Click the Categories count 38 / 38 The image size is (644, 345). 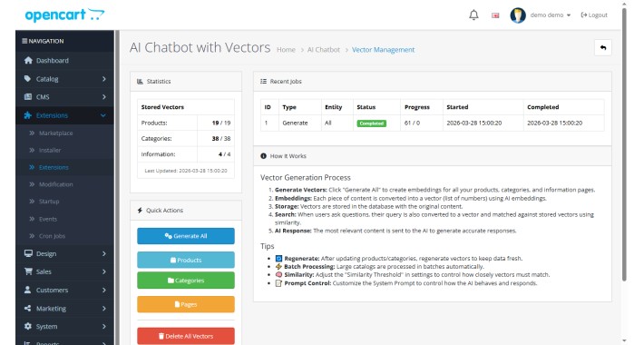point(221,139)
